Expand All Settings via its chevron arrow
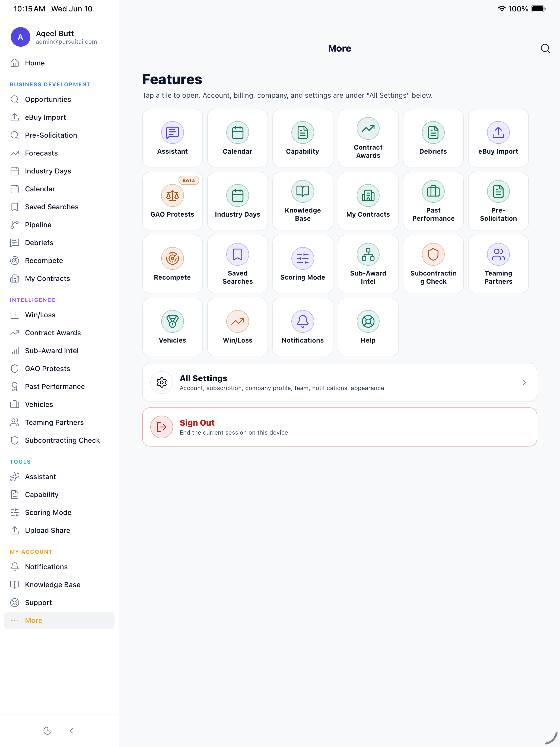Image resolution: width=560 pixels, height=747 pixels. [524, 382]
